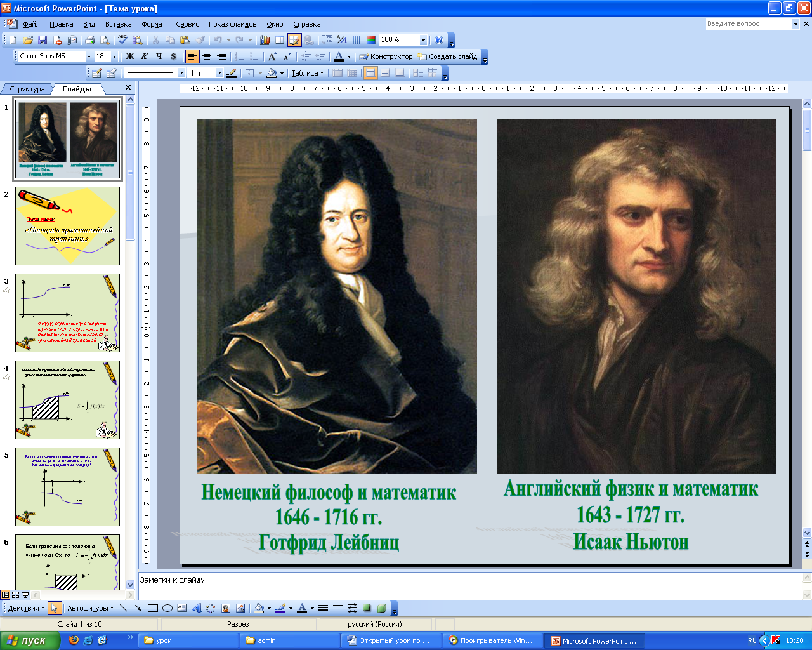Toggle align text right
The height and width of the screenshot is (650, 812).
tap(221, 56)
